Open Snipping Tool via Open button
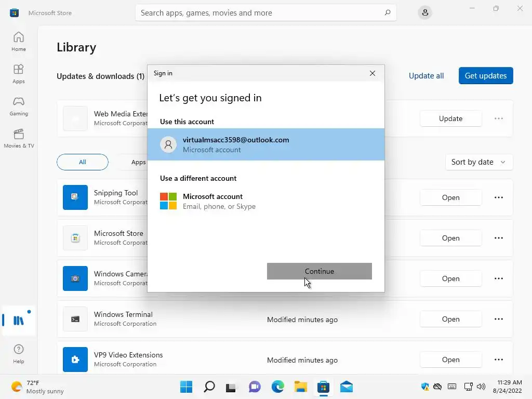Image resolution: width=532 pixels, height=399 pixels. click(x=450, y=197)
